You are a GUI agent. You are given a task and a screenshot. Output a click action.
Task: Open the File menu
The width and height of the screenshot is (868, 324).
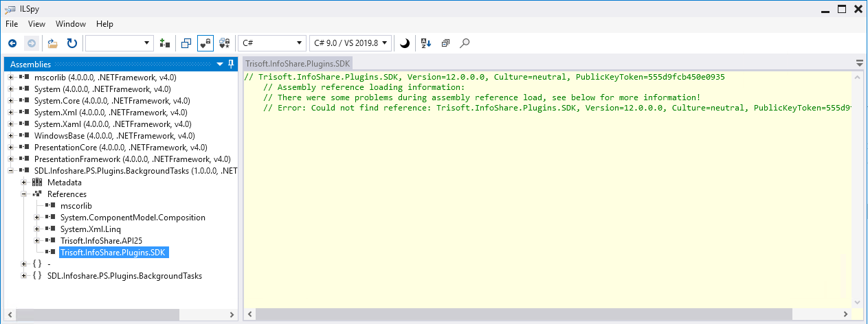pos(12,24)
